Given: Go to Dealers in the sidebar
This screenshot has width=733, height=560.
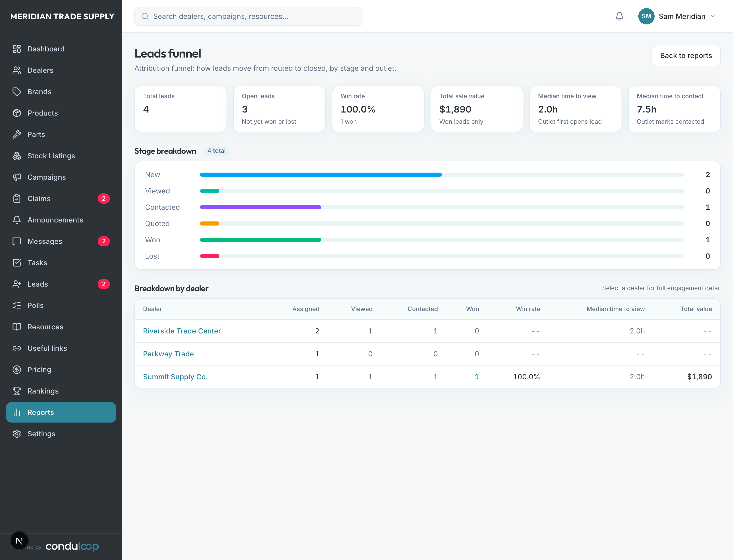Looking at the screenshot, I should [61, 70].
